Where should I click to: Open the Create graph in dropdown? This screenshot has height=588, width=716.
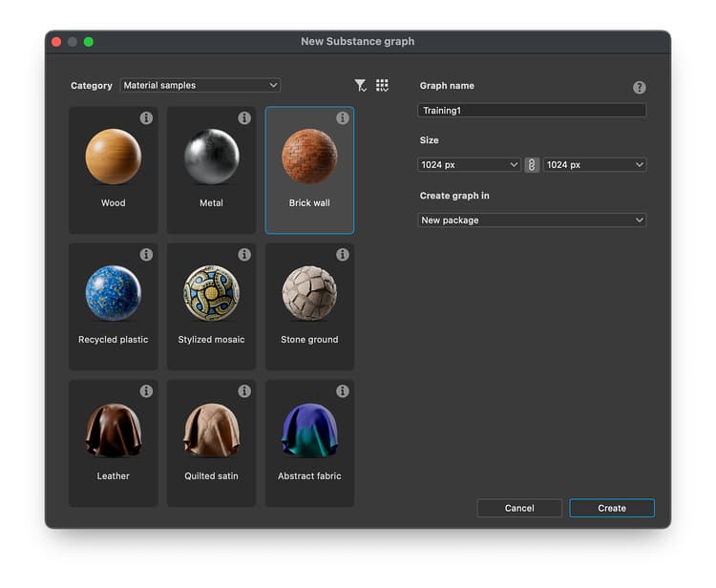pos(532,220)
